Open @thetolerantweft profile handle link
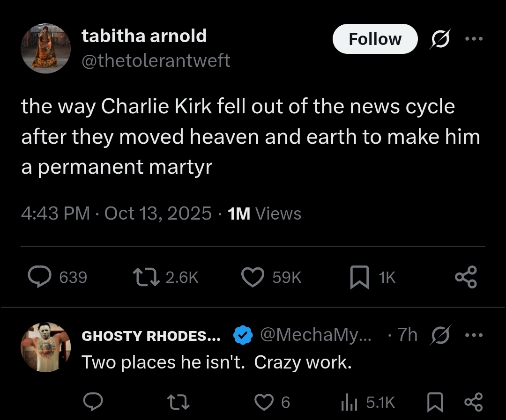Image resolution: width=506 pixels, height=420 pixels. 156,60
